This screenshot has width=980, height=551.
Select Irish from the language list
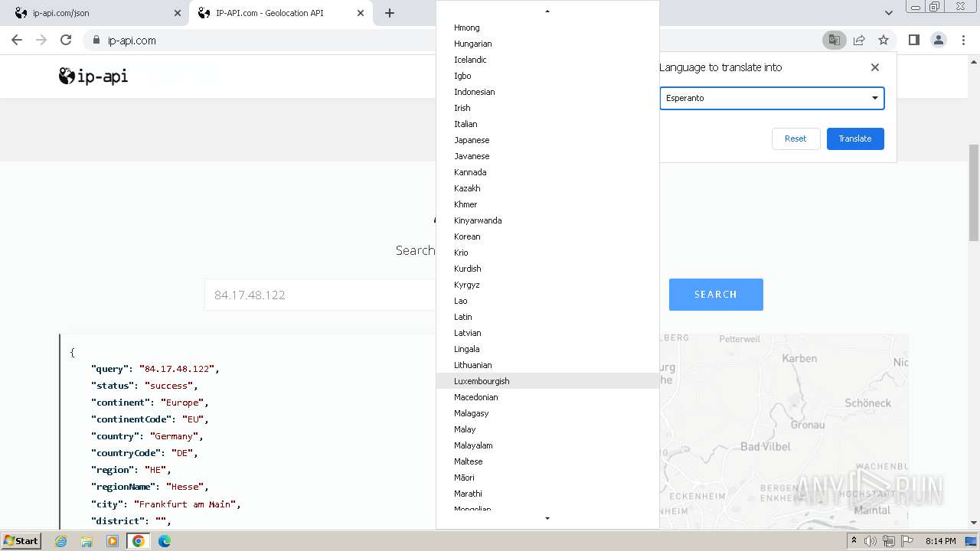tap(547, 108)
